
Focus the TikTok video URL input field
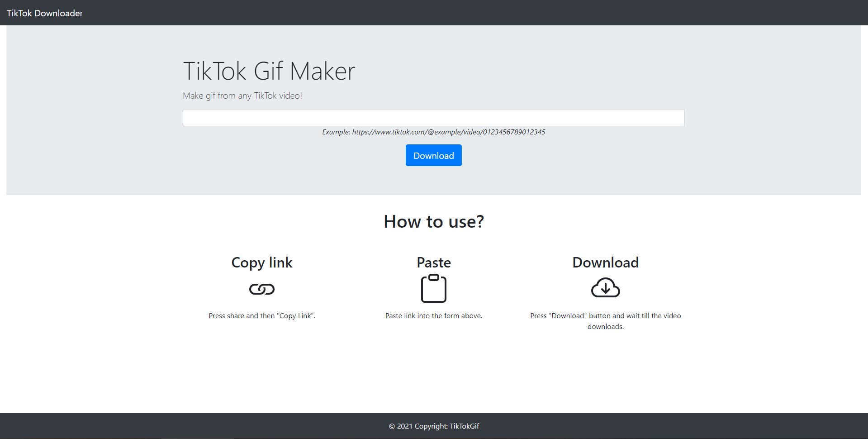433,118
